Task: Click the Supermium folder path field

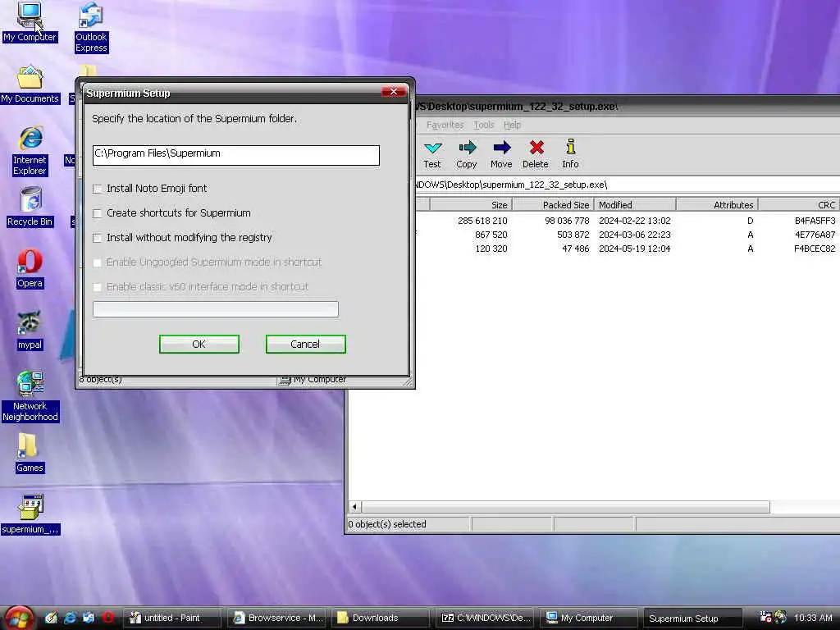Action: [x=235, y=155]
